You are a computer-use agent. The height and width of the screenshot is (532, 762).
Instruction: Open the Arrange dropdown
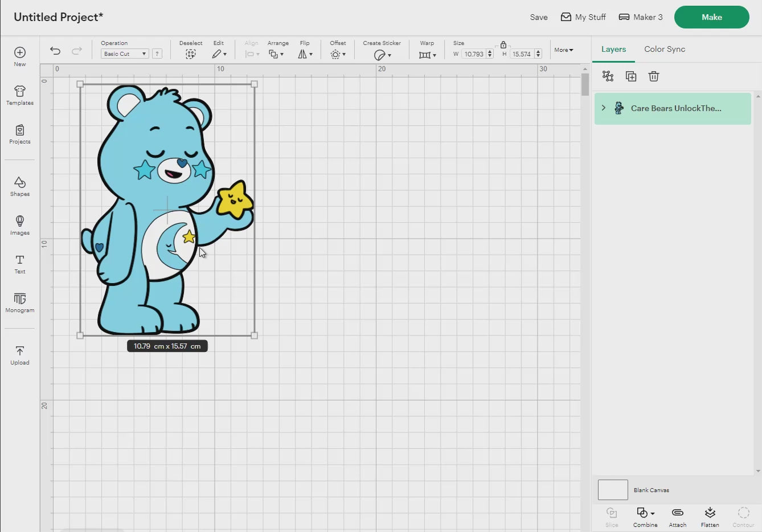point(276,54)
